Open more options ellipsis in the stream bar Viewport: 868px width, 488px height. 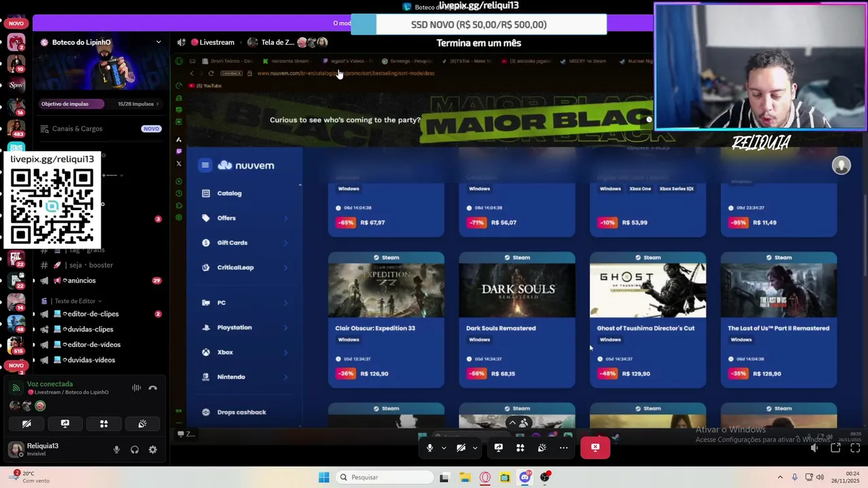click(564, 448)
